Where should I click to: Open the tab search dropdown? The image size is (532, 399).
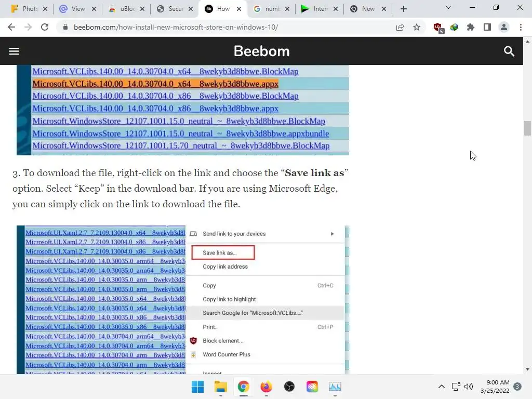click(x=448, y=7)
